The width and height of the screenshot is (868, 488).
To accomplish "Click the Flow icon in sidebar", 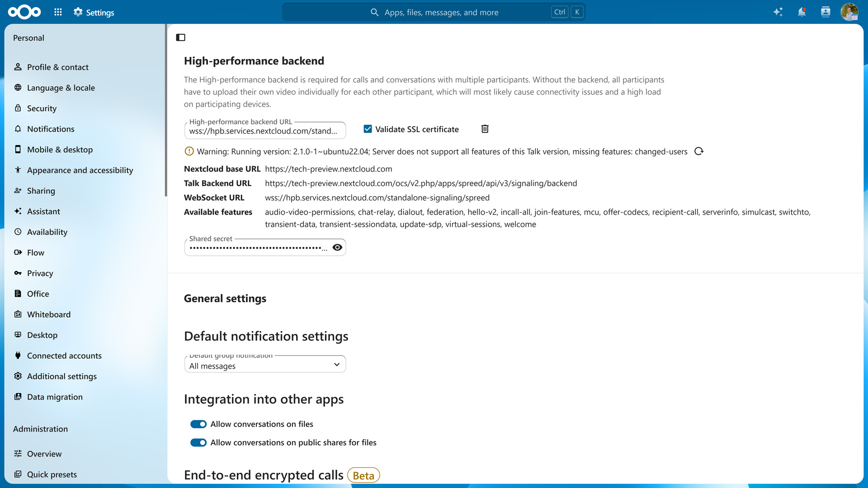I will pyautogui.click(x=18, y=253).
